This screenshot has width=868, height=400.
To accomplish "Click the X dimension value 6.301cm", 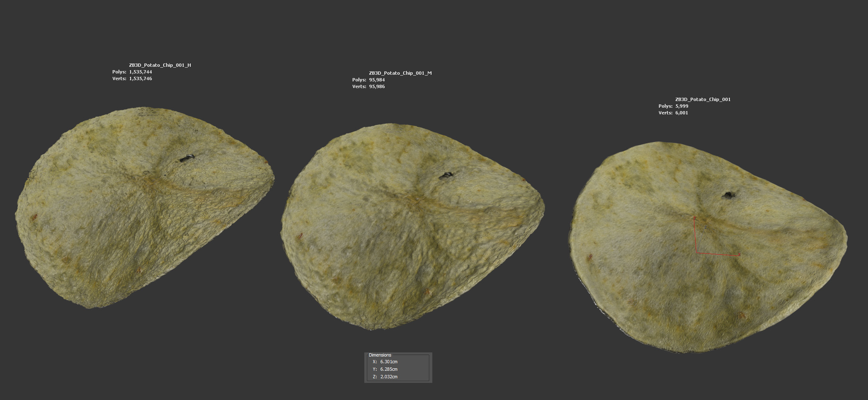I will pyautogui.click(x=389, y=362).
